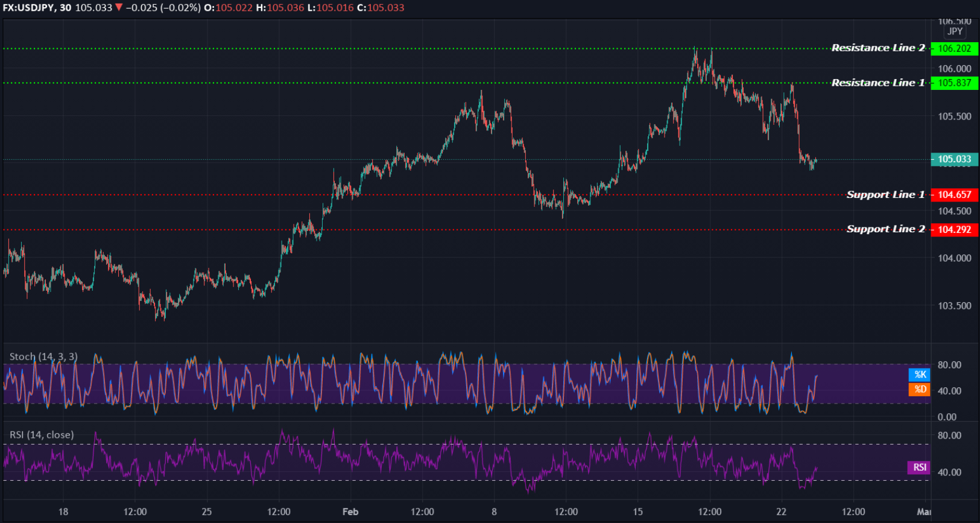
Task: Click the 18 date label on time axis
Action: pyautogui.click(x=63, y=512)
